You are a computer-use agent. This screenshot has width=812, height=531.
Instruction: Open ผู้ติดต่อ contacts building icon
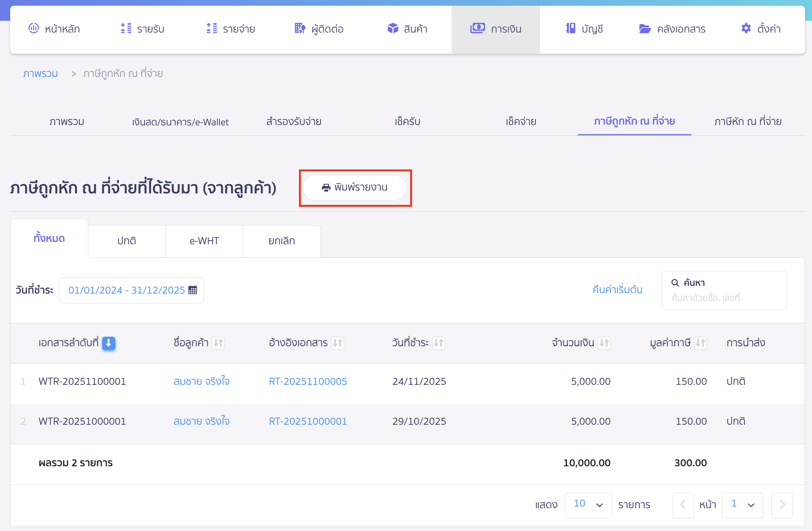300,29
